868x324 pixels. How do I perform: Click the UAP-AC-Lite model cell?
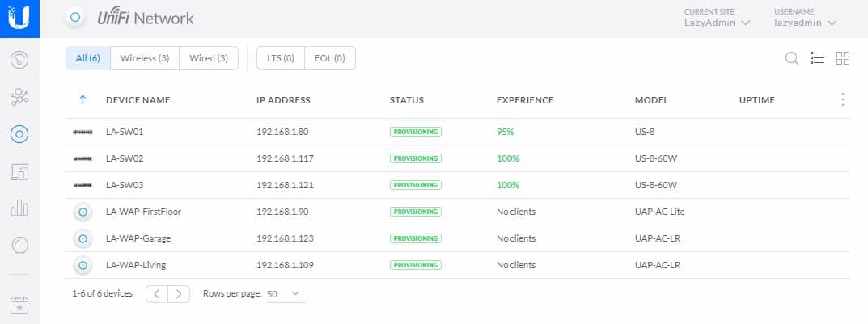(x=660, y=212)
